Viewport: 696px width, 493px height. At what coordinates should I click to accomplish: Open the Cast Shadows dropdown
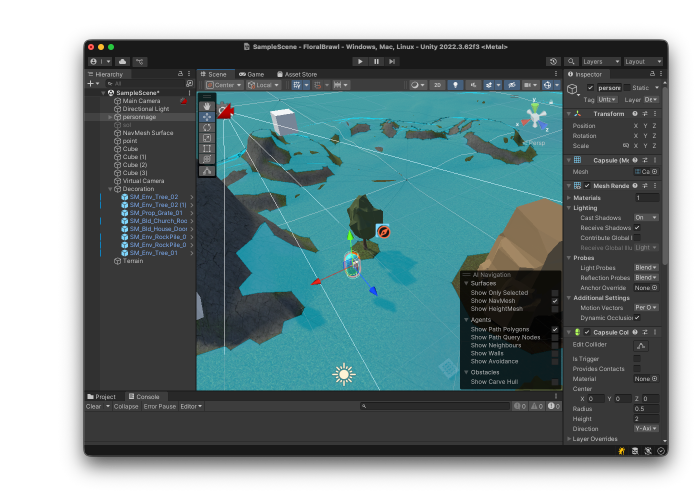click(x=646, y=218)
